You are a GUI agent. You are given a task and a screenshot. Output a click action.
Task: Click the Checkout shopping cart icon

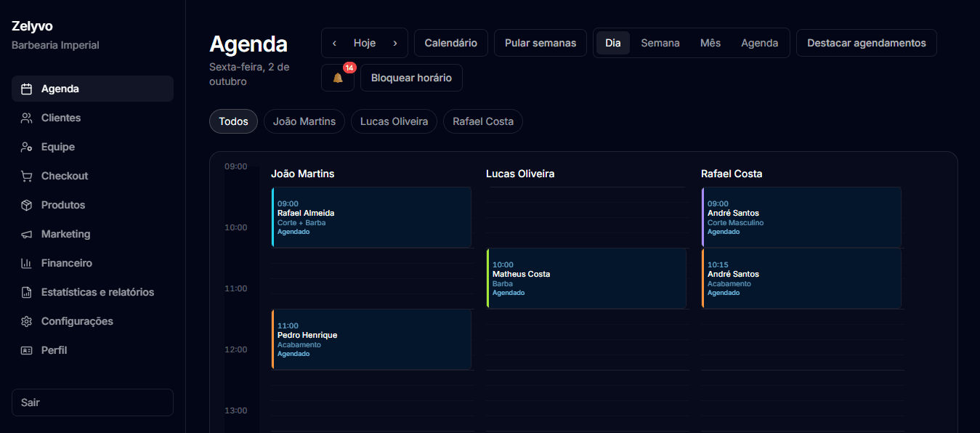(26, 176)
